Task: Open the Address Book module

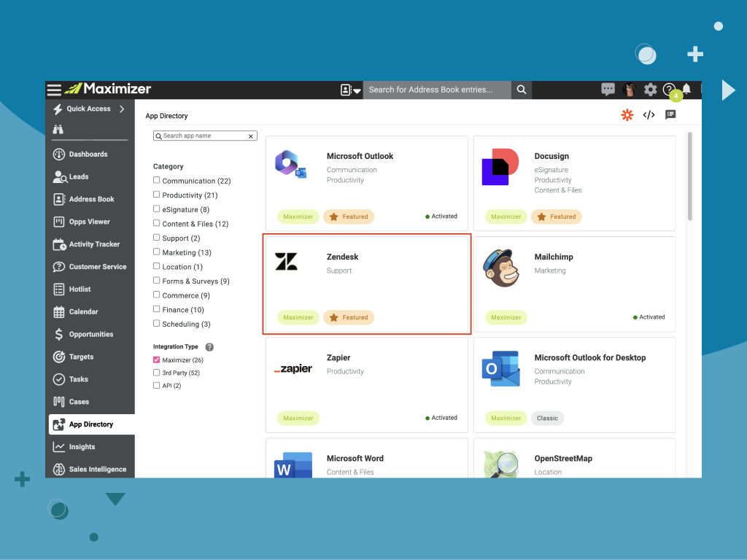Action: tap(84, 199)
